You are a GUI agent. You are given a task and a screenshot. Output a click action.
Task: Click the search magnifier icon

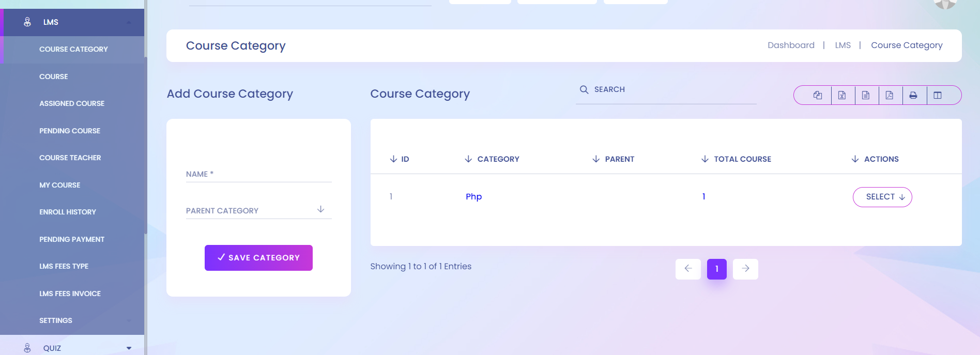pos(584,89)
